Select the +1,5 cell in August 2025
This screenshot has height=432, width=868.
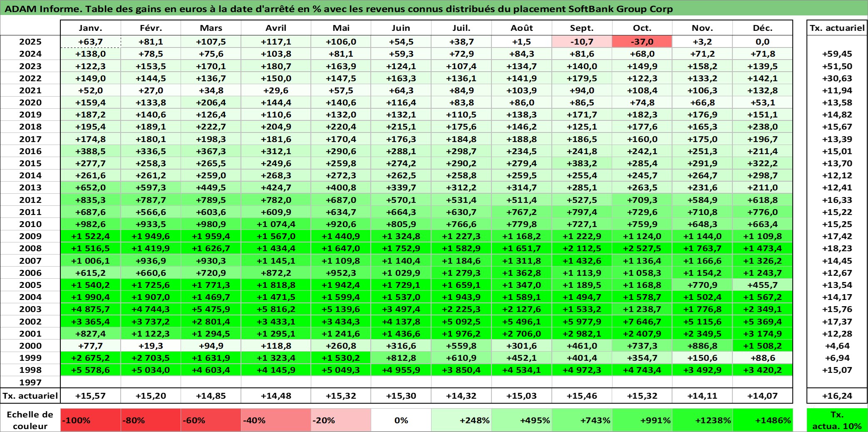522,42
